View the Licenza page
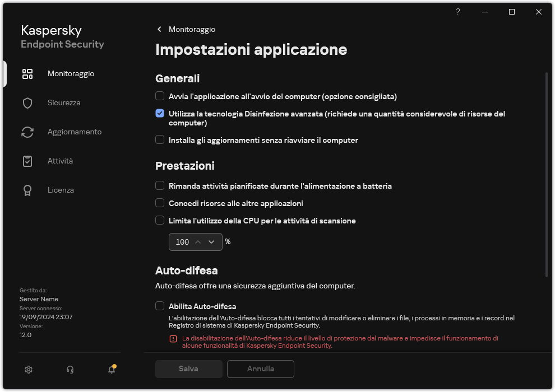Viewport: 555px width, 392px height. click(x=61, y=190)
